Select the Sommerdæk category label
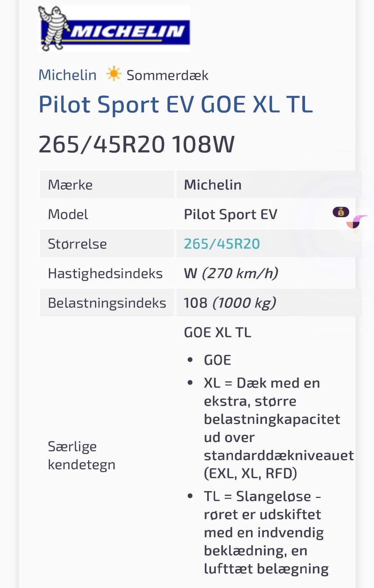Screen dimensions: 374x588 (x=168, y=75)
